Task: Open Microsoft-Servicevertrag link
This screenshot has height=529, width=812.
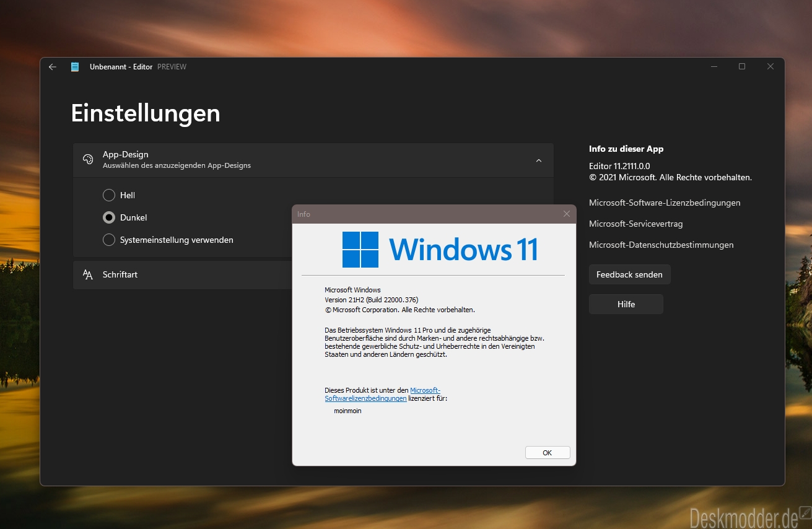Action: pos(635,224)
